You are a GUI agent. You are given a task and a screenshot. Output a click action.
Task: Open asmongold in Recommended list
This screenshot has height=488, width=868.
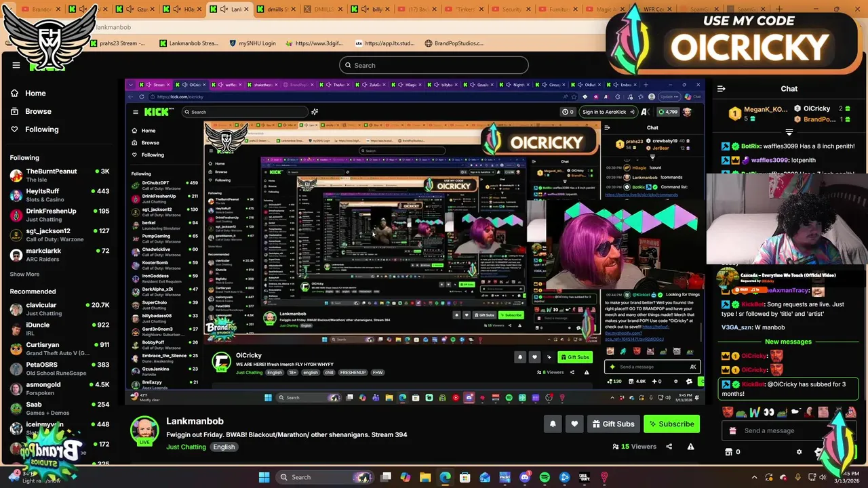coord(60,388)
